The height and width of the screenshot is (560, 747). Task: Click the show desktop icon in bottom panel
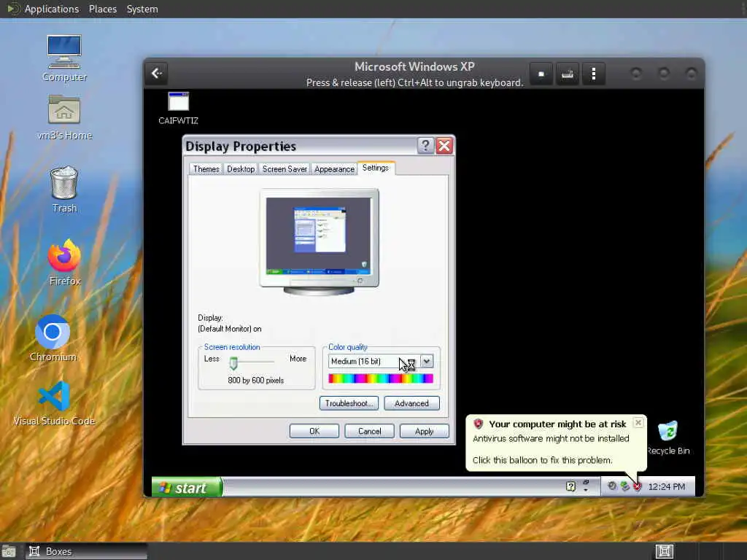pyautogui.click(x=9, y=552)
